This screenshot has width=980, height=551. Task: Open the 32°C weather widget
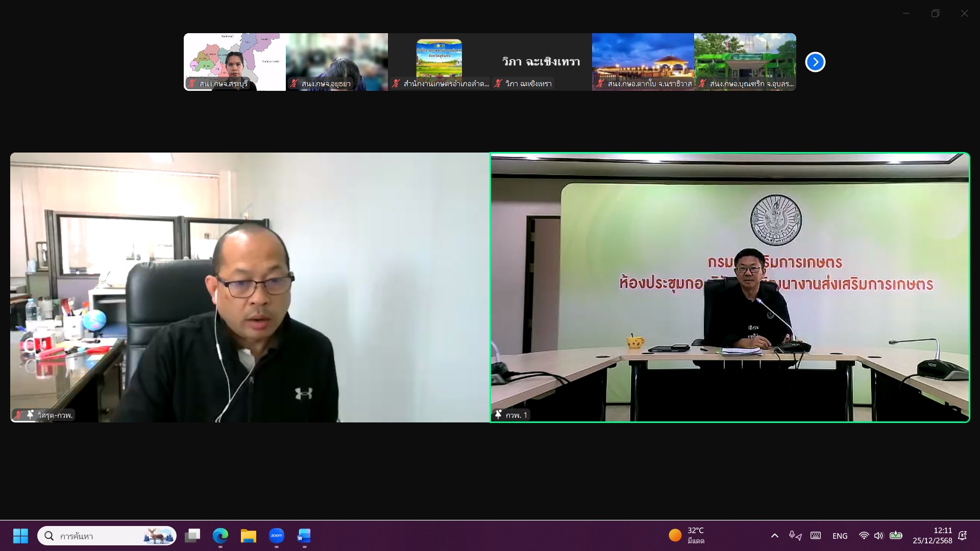(687, 536)
